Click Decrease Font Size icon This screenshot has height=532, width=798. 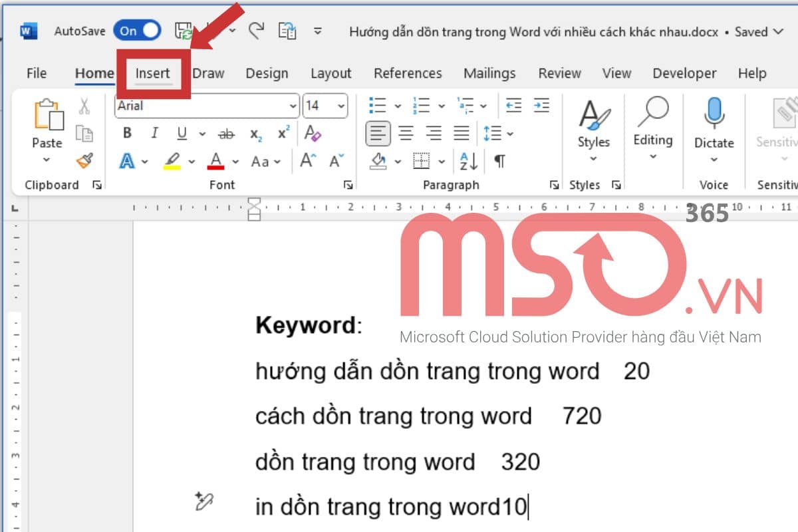[336, 160]
